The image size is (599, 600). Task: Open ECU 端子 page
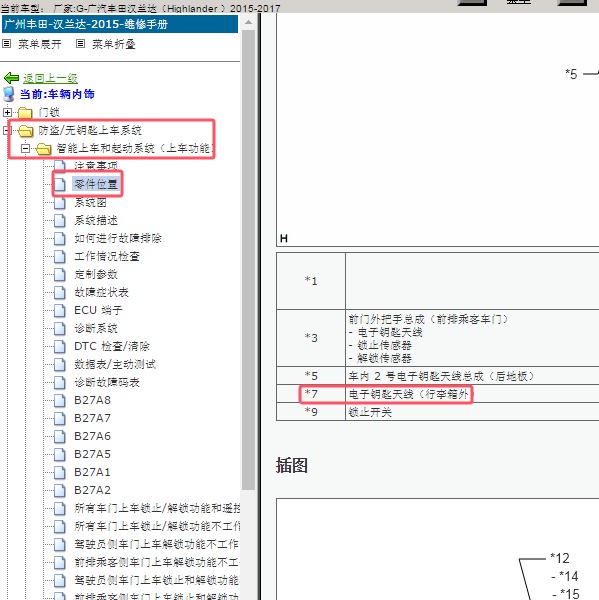click(98, 310)
